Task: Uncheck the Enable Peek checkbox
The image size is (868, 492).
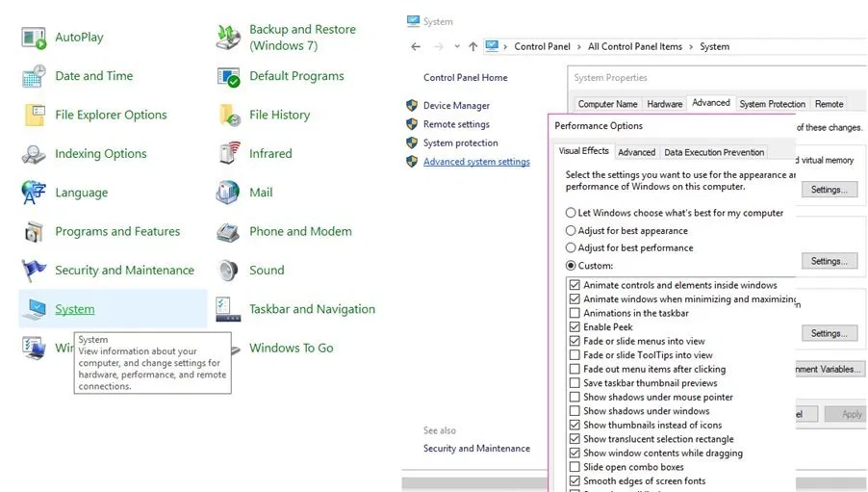Action: (x=574, y=327)
